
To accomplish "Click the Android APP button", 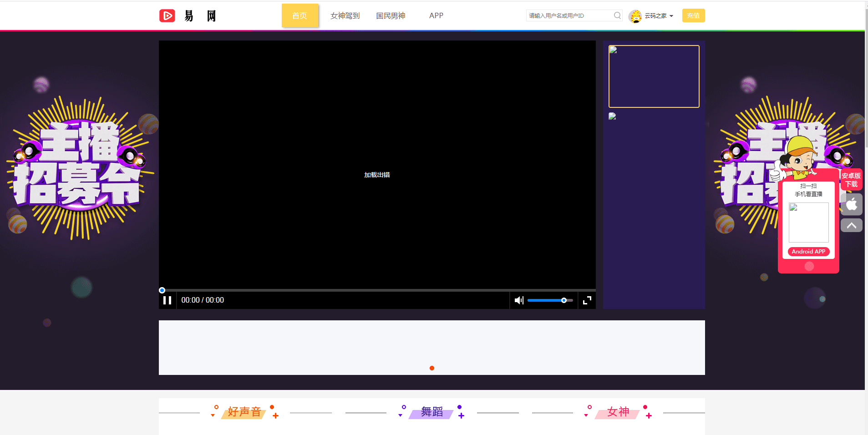I will (808, 252).
